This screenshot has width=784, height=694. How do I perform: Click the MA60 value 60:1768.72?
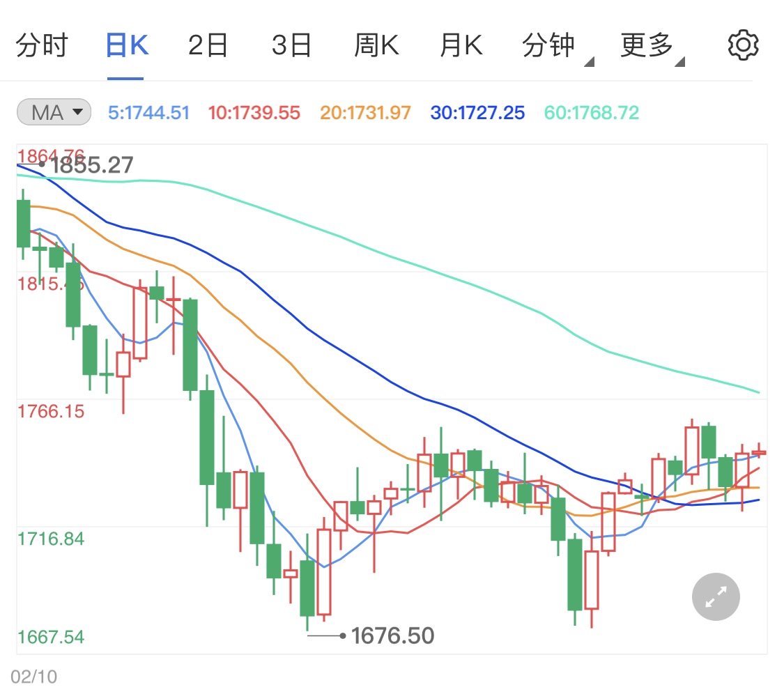click(592, 113)
